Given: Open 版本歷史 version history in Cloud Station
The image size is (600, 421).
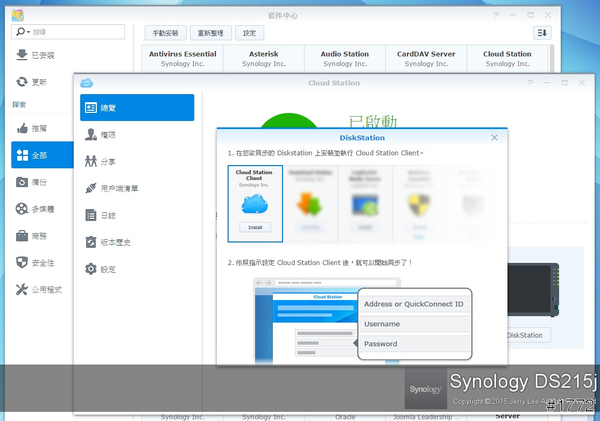Looking at the screenshot, I should [x=117, y=242].
